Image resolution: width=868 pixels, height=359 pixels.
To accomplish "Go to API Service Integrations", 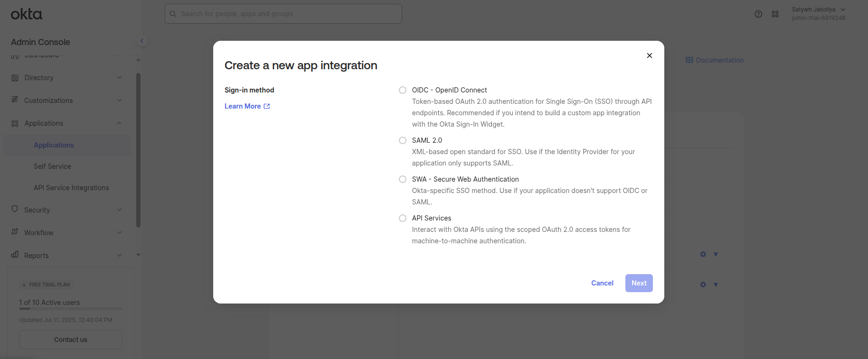I will point(71,188).
